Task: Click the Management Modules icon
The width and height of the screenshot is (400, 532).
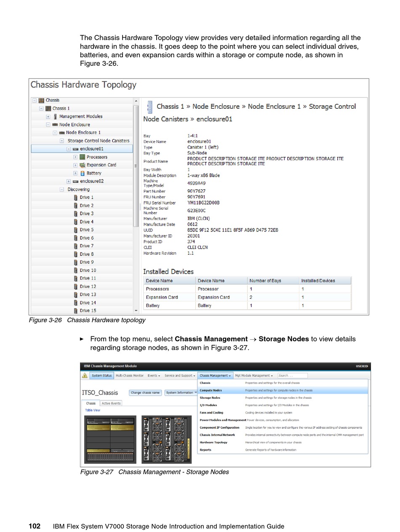Action: click(x=55, y=116)
